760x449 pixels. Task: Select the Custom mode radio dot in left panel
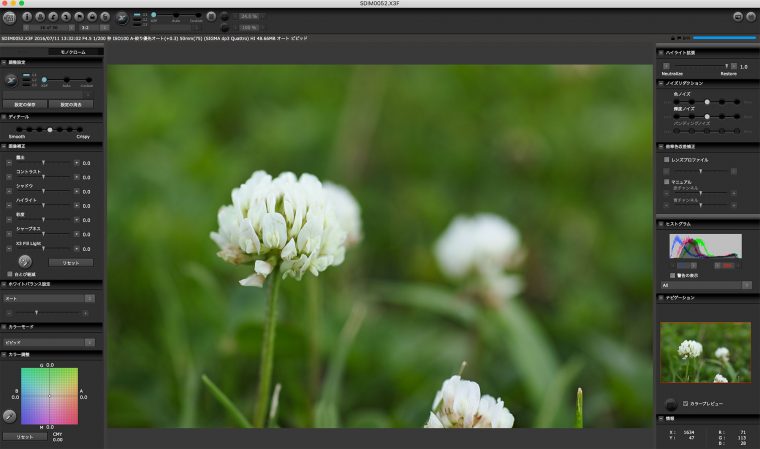(x=88, y=80)
